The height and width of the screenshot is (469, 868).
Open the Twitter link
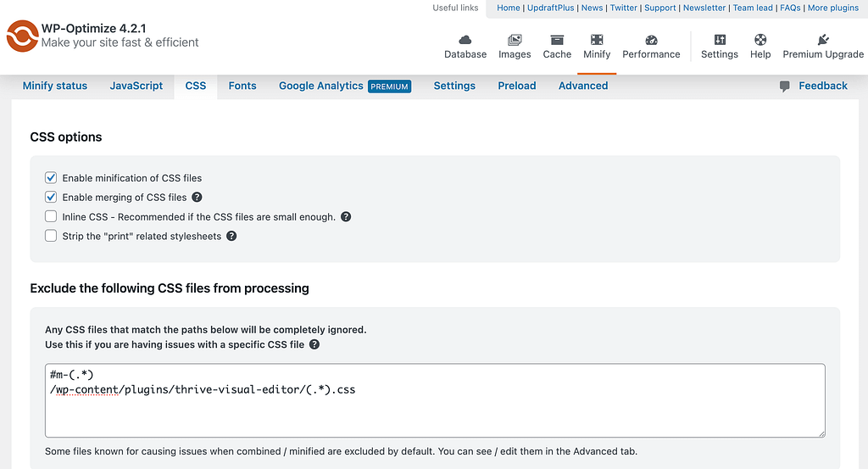click(x=623, y=8)
